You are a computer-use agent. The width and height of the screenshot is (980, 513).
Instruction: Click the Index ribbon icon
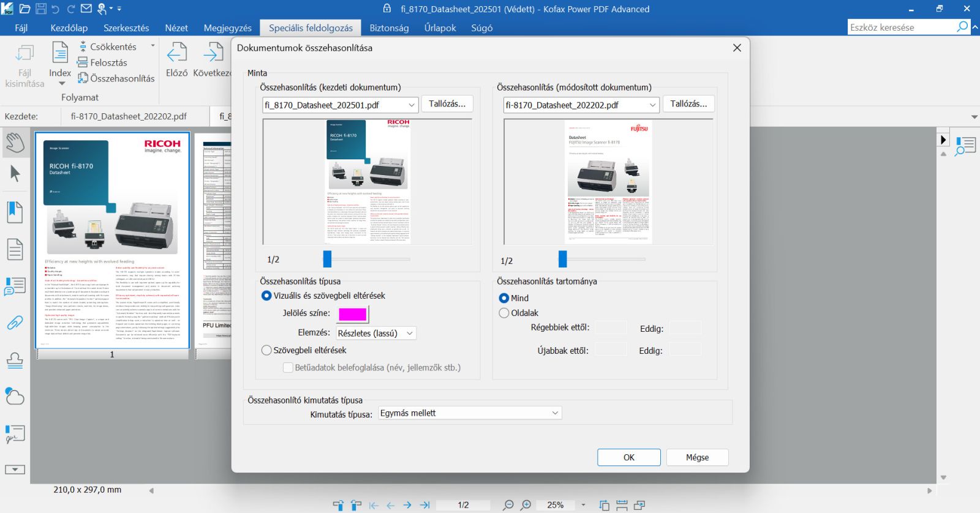[x=60, y=60]
